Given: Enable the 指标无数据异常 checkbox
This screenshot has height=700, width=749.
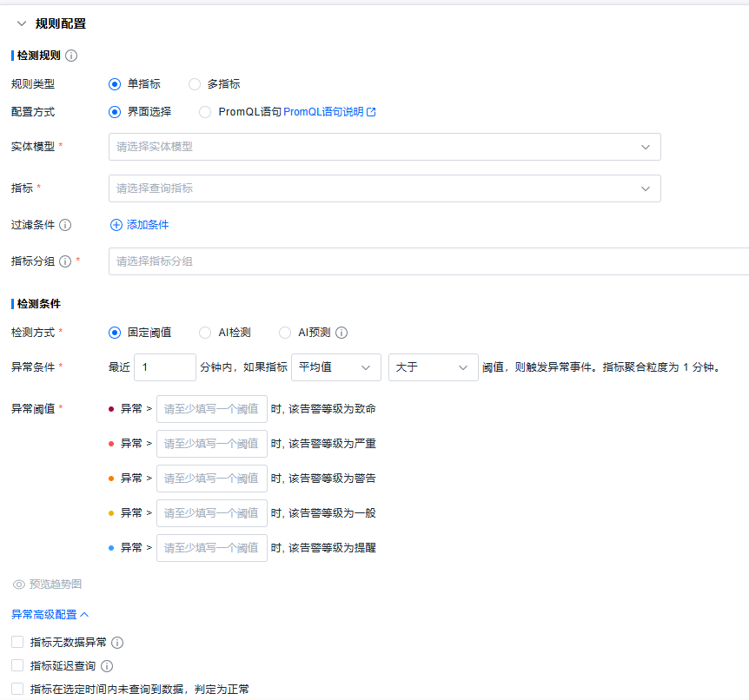Looking at the screenshot, I should pos(17,644).
